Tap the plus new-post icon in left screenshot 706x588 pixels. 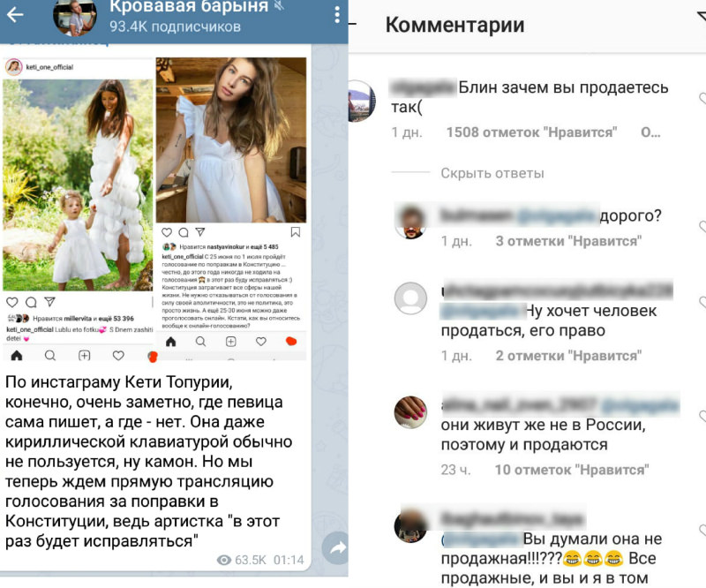(x=84, y=356)
